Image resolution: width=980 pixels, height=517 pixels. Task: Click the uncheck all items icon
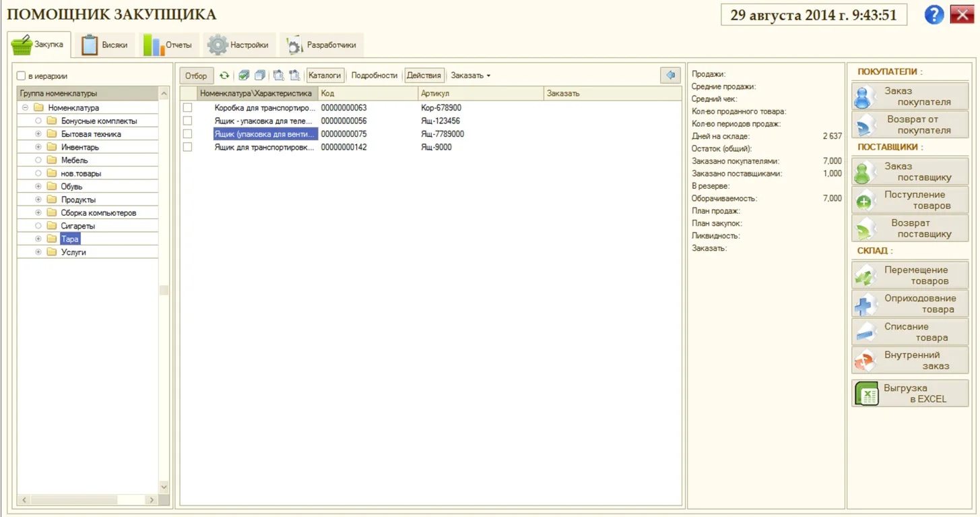[x=259, y=75]
